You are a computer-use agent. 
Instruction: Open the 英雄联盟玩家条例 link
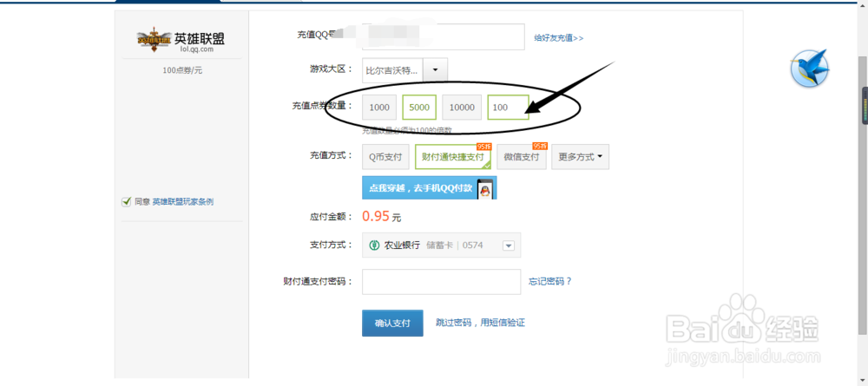pyautogui.click(x=182, y=202)
